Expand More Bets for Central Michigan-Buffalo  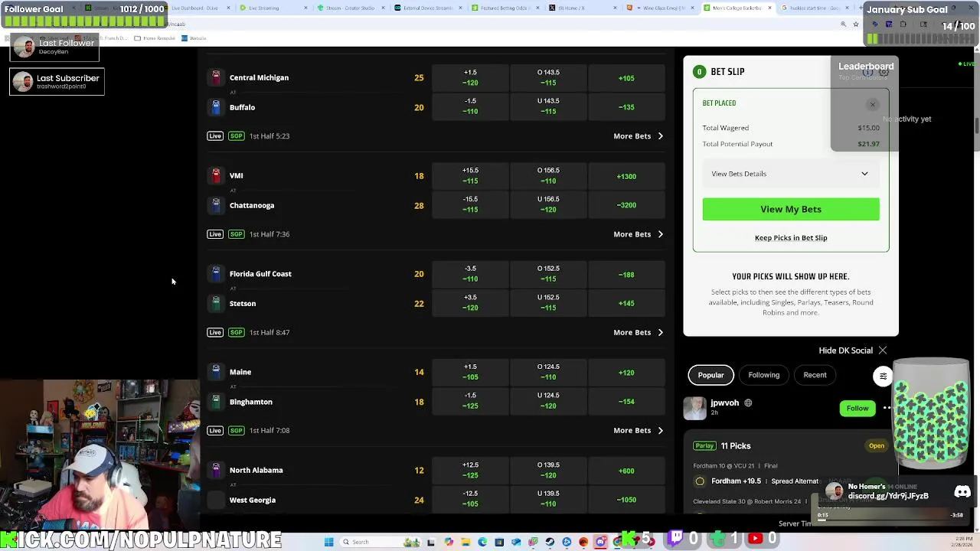pos(638,136)
